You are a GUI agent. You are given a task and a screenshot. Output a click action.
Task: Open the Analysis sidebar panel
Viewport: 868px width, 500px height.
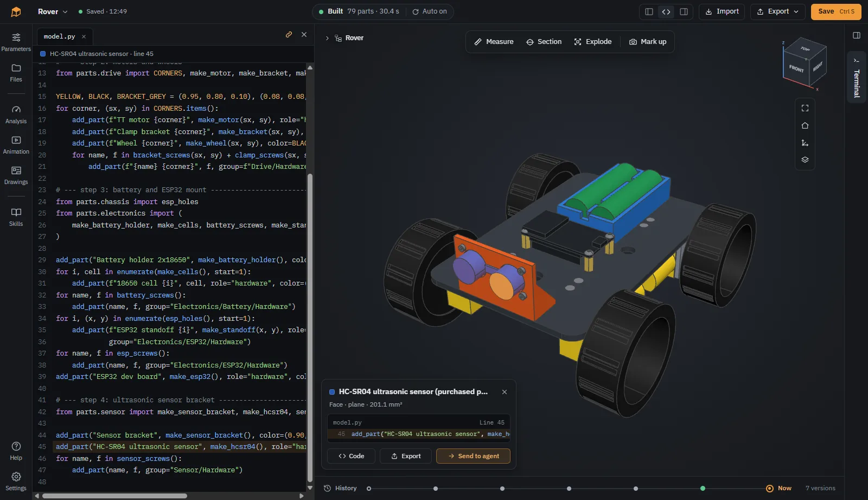16,114
